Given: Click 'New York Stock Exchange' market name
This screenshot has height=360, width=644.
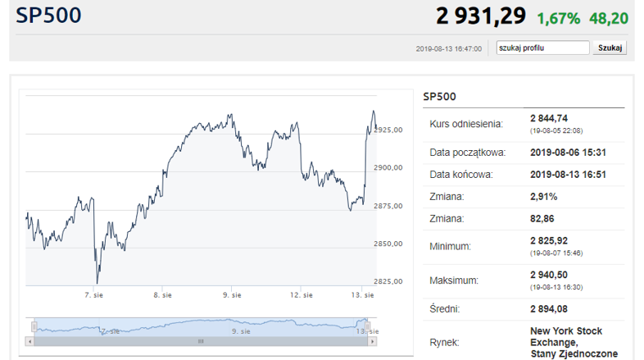Looking at the screenshot, I should tap(566, 336).
